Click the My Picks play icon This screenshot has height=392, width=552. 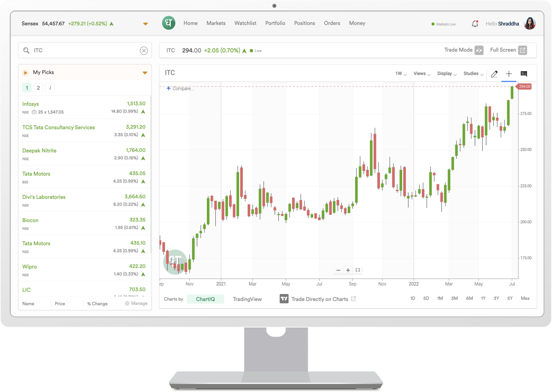(x=25, y=73)
